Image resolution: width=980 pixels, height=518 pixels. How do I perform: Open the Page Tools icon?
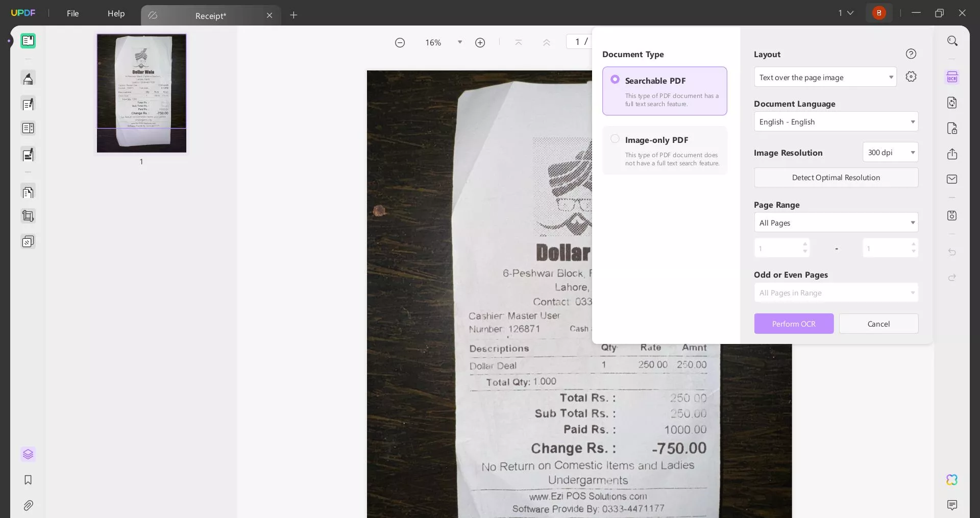click(28, 241)
